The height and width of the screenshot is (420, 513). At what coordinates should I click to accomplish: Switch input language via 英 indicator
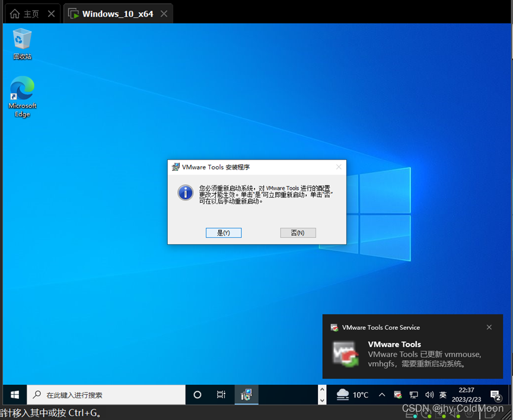442,394
